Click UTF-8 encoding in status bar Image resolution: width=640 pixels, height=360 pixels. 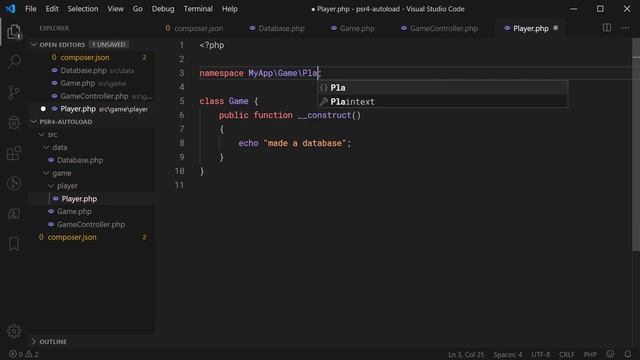[540, 354]
